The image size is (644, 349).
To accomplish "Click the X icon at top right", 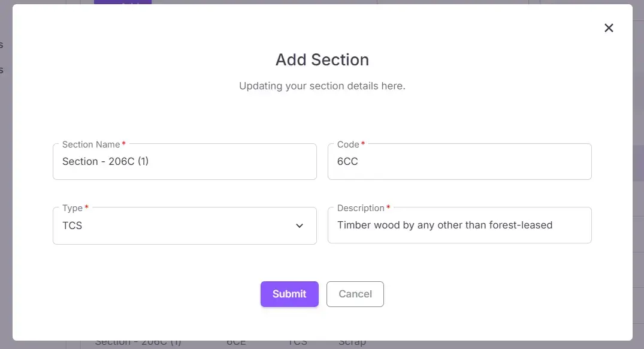I will tap(609, 28).
